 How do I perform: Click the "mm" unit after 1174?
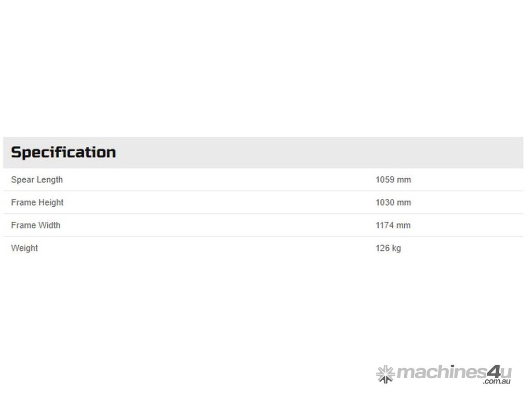[x=404, y=225]
